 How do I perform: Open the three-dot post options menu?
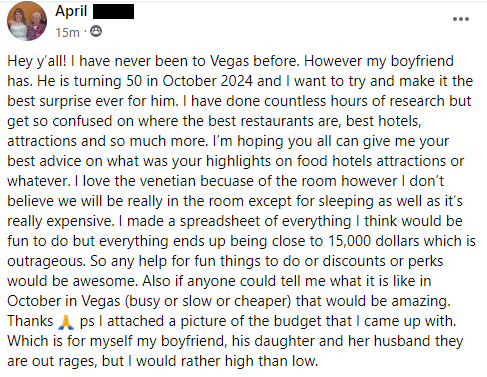tap(461, 19)
